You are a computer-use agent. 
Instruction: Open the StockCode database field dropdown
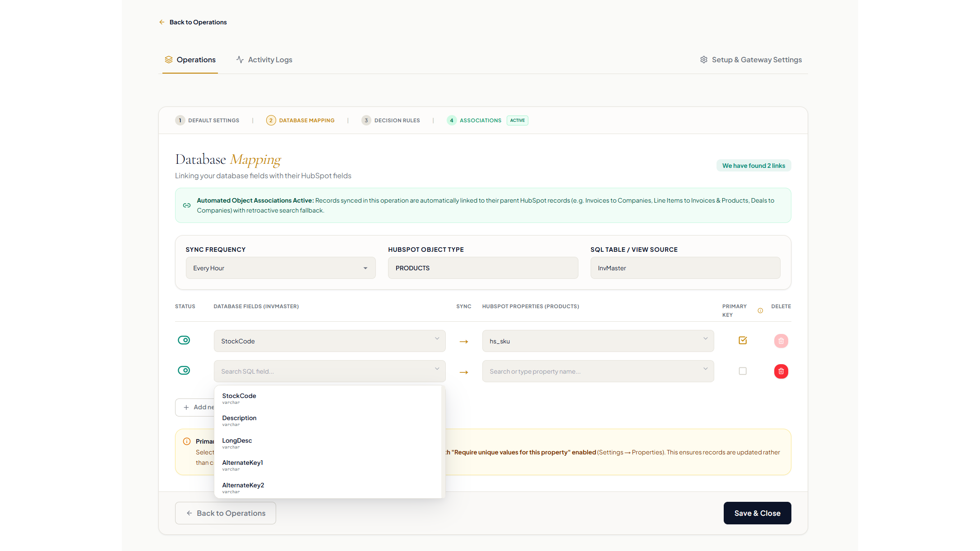click(x=329, y=341)
